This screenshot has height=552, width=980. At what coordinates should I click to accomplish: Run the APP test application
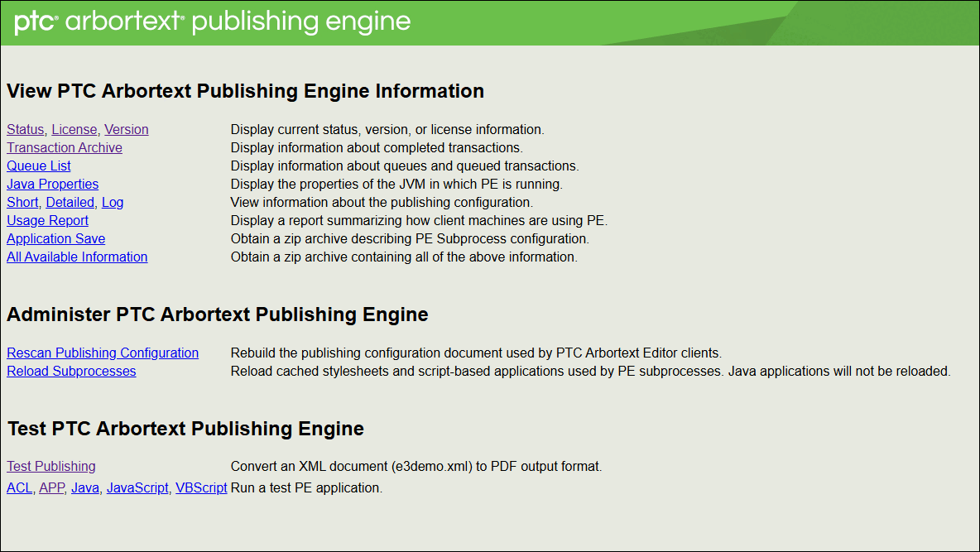(51, 487)
